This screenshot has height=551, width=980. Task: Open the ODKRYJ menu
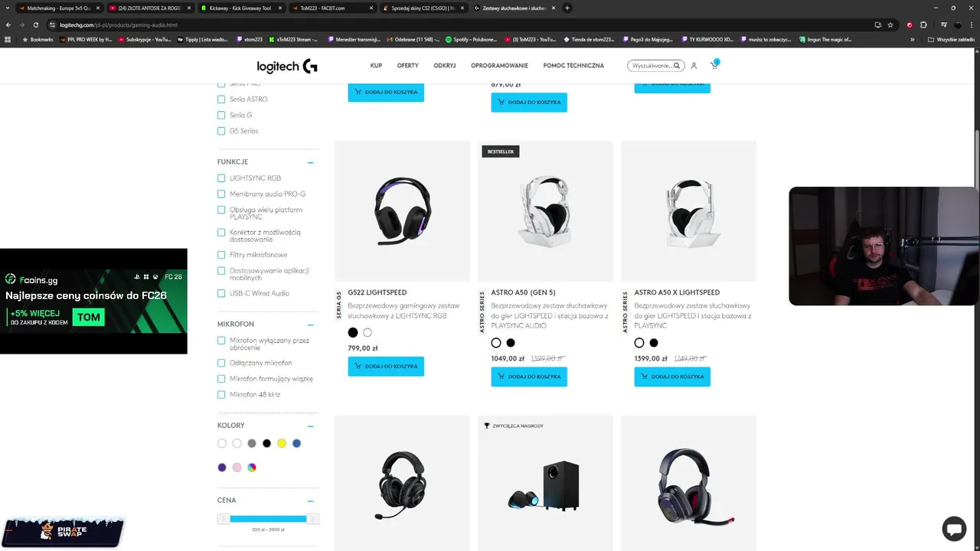(445, 66)
